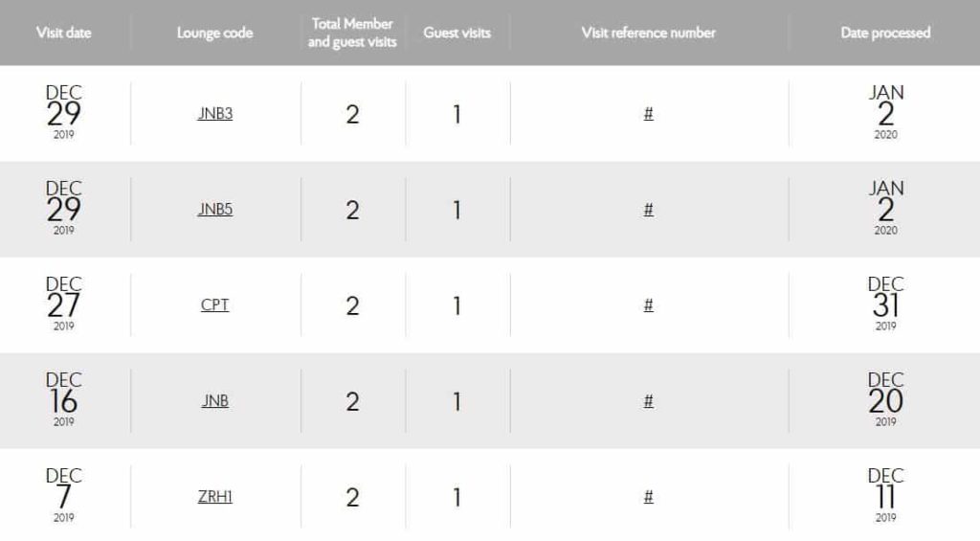
Task: Click the Guest visits column header
Action: 457,33
